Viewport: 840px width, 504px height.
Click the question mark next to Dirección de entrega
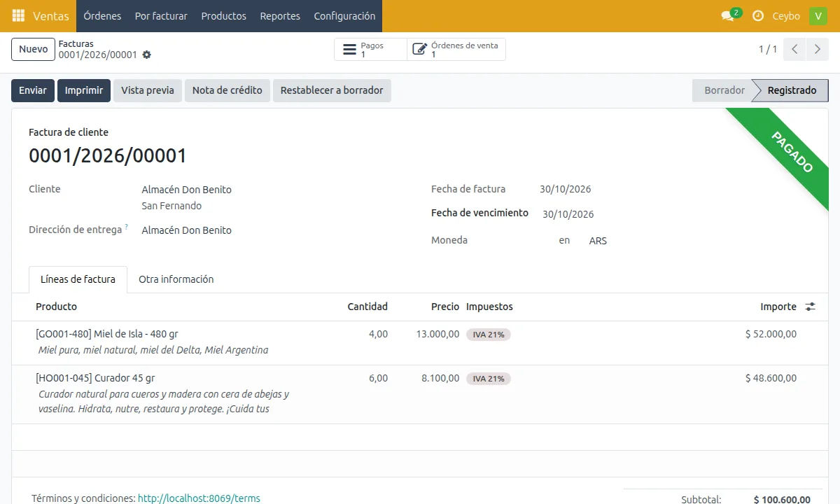point(127,227)
